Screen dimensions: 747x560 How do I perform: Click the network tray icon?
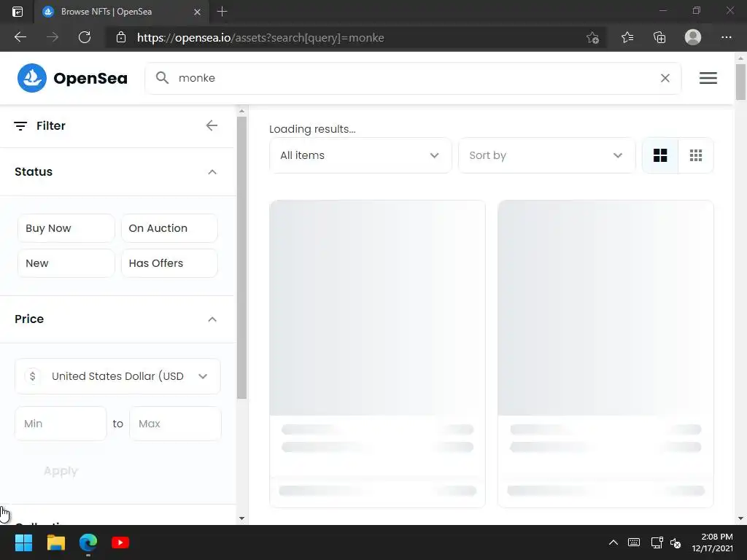[x=657, y=542]
